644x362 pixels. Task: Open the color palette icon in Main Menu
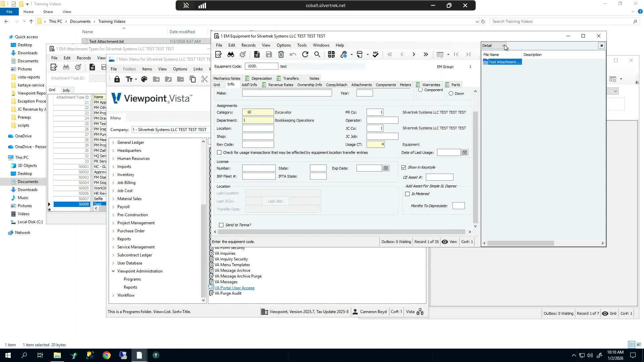click(x=144, y=79)
